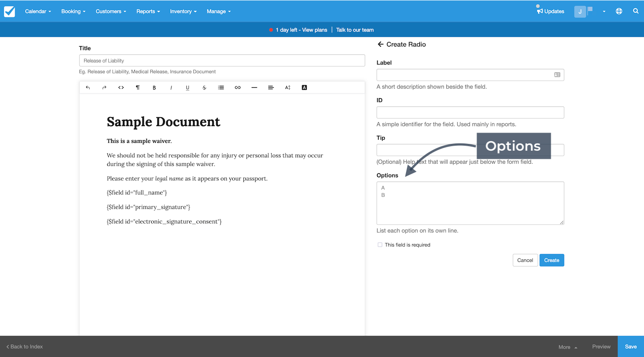Click the card icon in Label field
This screenshot has height=357, width=644.
[557, 75]
